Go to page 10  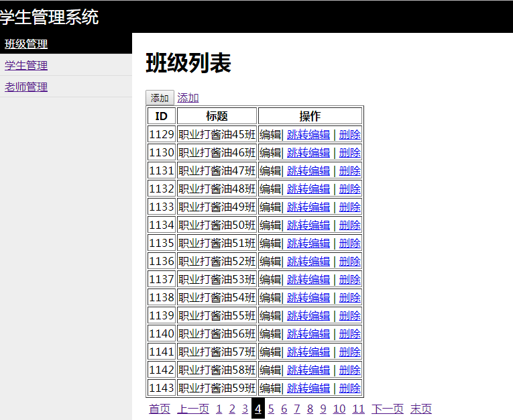[x=339, y=409]
